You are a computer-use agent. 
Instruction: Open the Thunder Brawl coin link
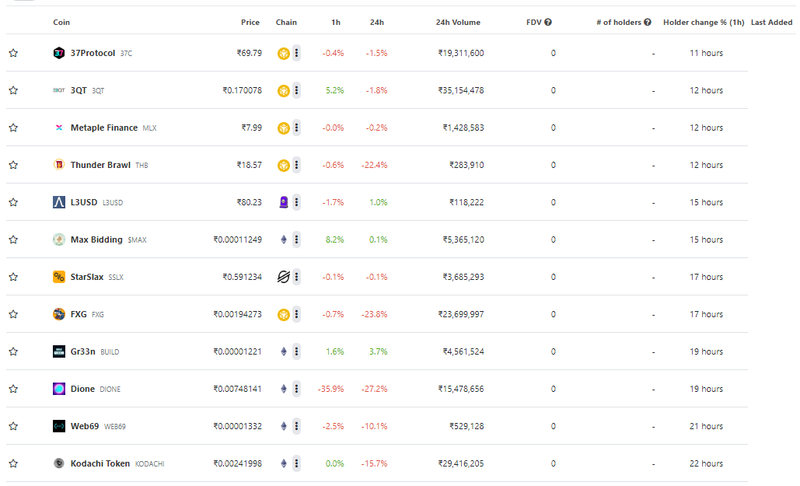(101, 165)
